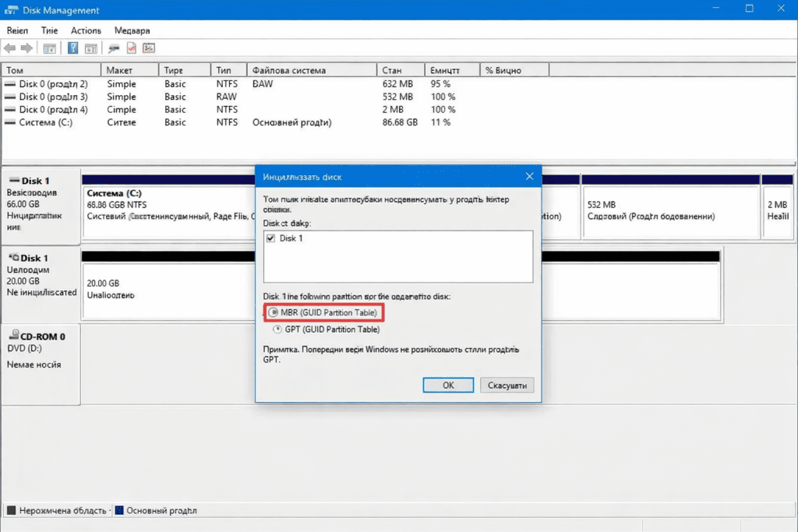Viewport: 798px width, 532px height.
Task: Toggle the Disk 1 checkbox in dialog
Action: coord(271,238)
